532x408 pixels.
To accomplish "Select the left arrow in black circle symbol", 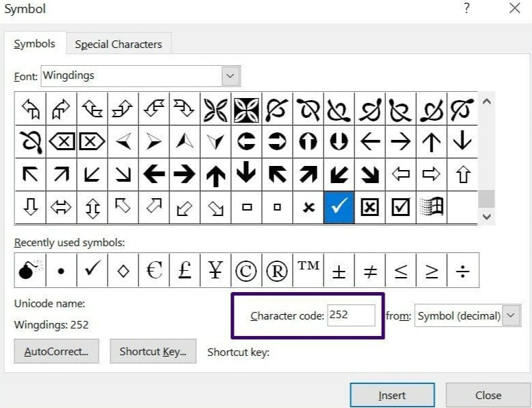I will pos(246,141).
